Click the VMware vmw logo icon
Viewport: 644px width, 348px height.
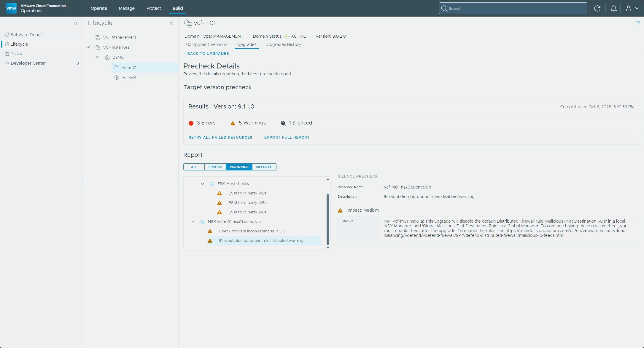pyautogui.click(x=11, y=8)
